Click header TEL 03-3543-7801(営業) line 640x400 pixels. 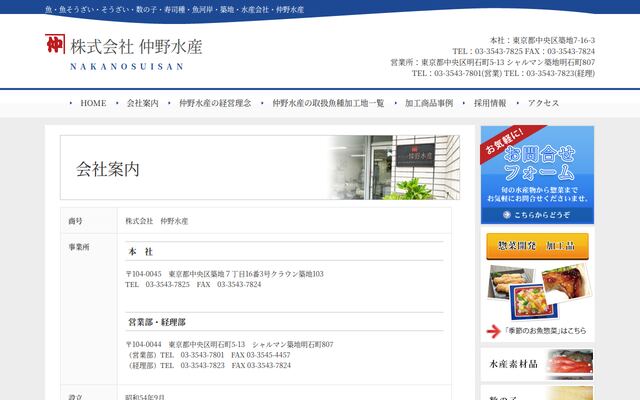(x=503, y=73)
